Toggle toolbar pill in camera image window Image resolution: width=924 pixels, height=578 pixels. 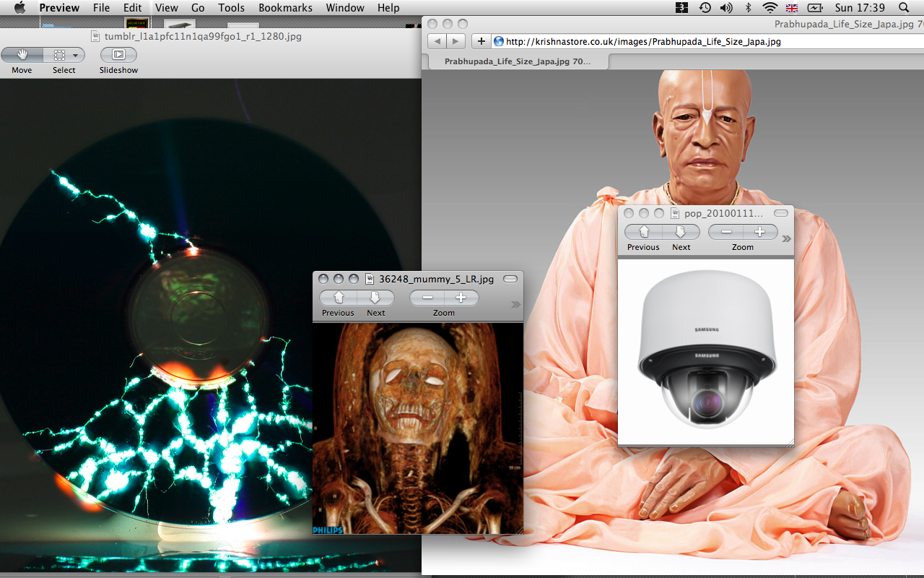click(x=781, y=213)
